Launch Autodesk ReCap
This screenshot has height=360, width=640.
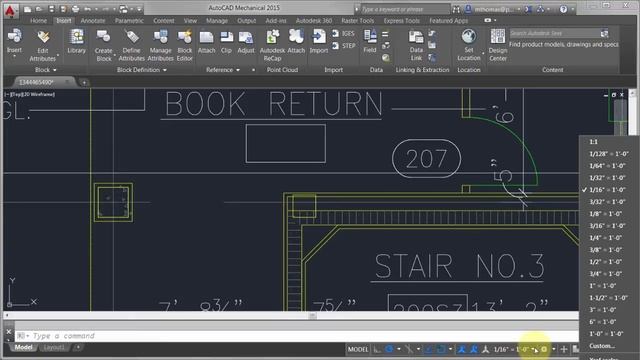(272, 46)
